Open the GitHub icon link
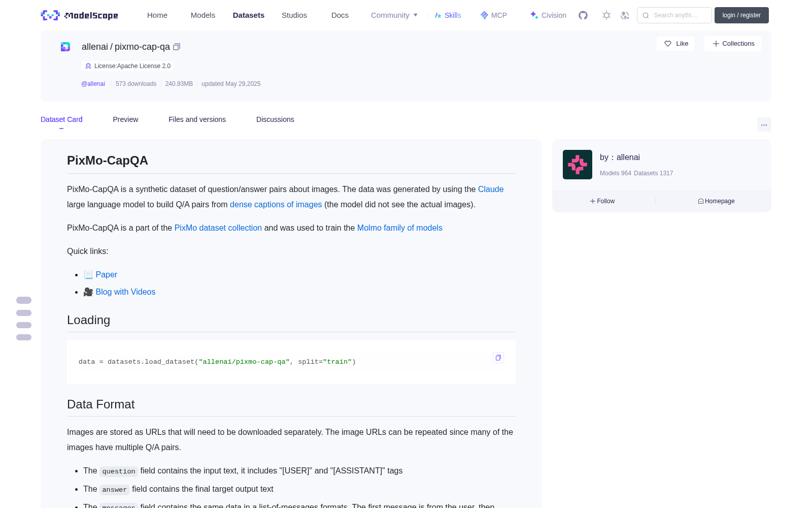Image resolution: width=812 pixels, height=508 pixels. pyautogui.click(x=583, y=15)
